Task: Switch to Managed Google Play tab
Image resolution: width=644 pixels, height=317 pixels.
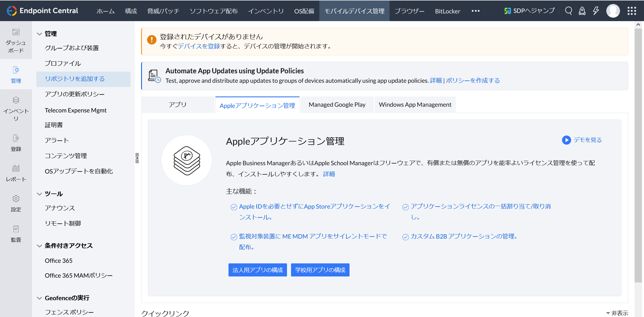Action: point(337,105)
